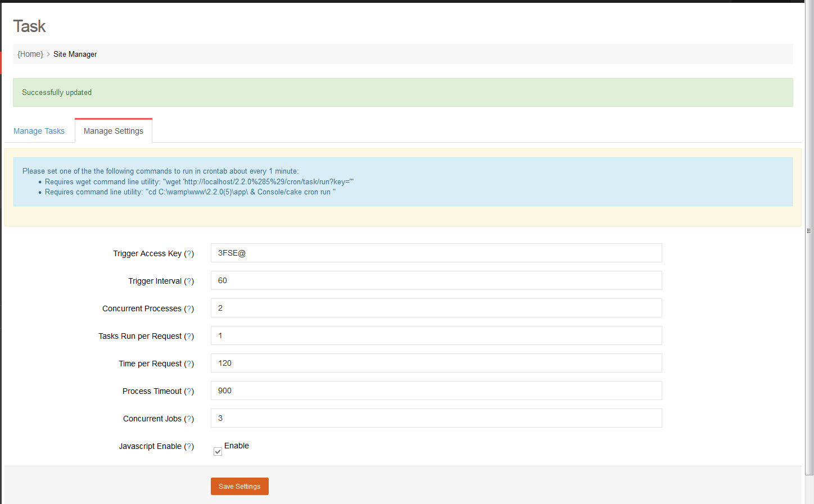
Task: Click the Process Timeout help icon
Action: [189, 392]
